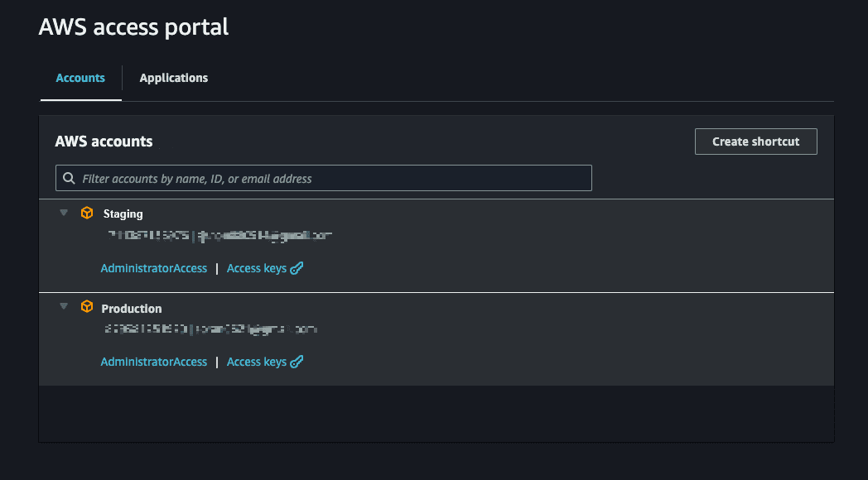Image resolution: width=868 pixels, height=480 pixels.
Task: Click the orange cube icon beside Production
Action: tap(87, 307)
